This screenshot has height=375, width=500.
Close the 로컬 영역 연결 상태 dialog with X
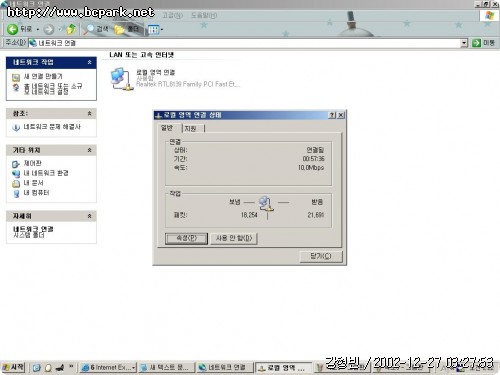click(x=341, y=115)
